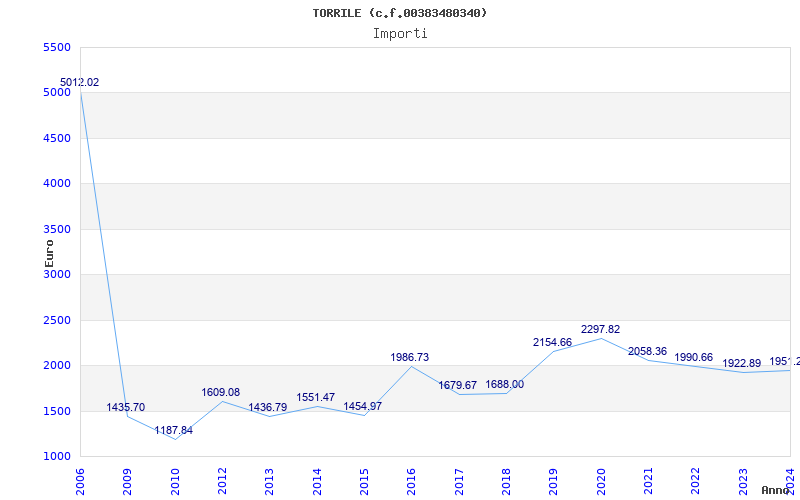Click the 3000 y-axis tick label

[57, 274]
